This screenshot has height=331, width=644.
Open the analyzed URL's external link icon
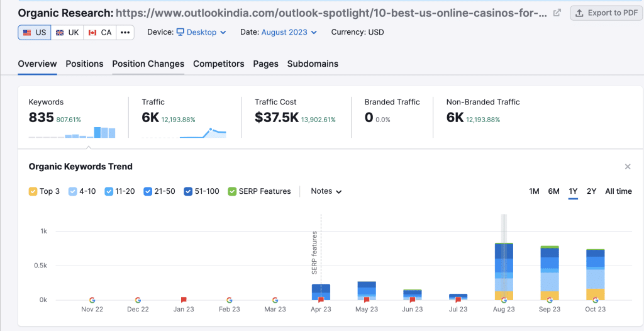tap(557, 13)
